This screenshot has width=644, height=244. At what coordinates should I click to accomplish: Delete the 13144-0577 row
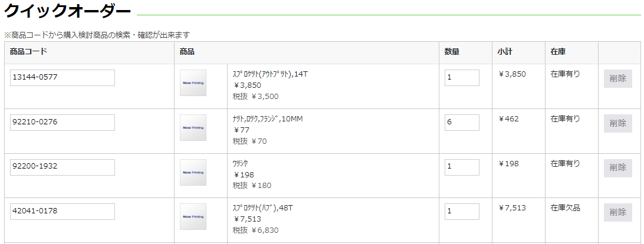point(617,78)
